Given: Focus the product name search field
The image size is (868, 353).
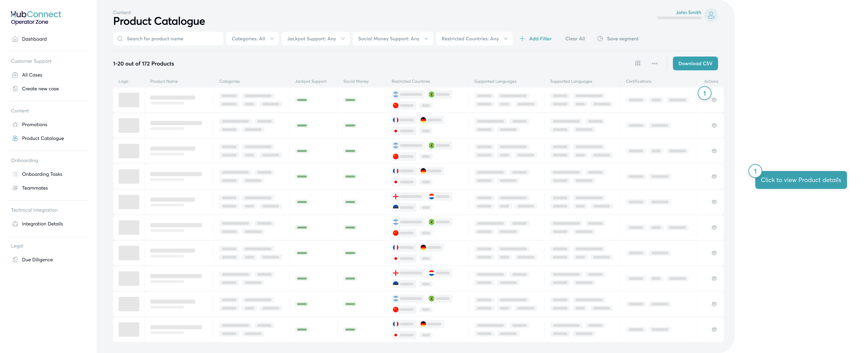Looking at the screenshot, I should [172, 39].
